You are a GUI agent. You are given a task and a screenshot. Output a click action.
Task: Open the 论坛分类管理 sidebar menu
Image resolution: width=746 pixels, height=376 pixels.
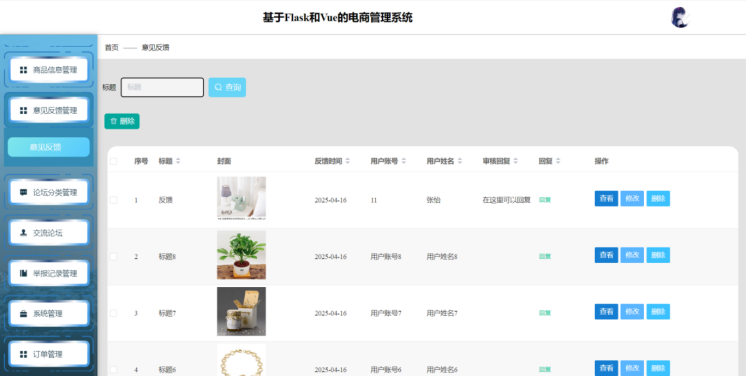(x=49, y=192)
